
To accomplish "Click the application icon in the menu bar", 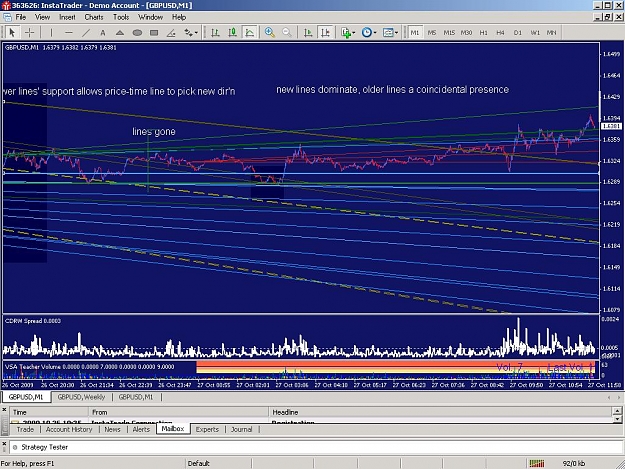I will (7, 17).
